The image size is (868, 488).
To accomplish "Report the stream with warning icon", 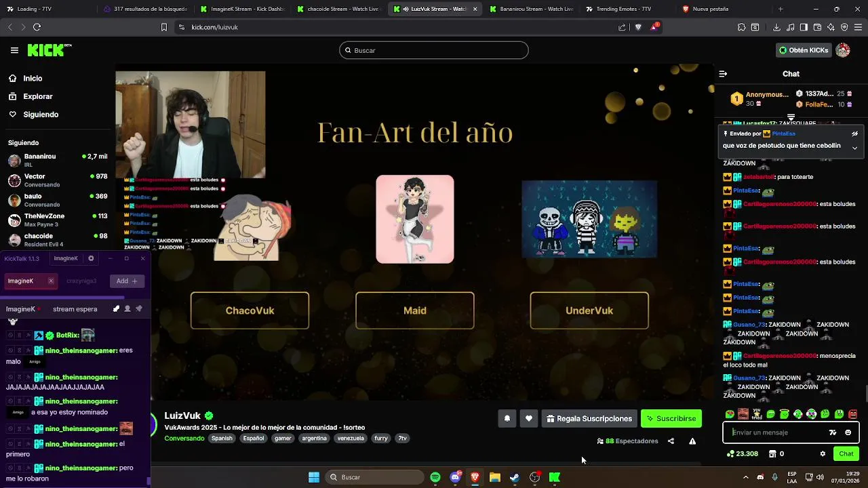I will pyautogui.click(x=692, y=441).
